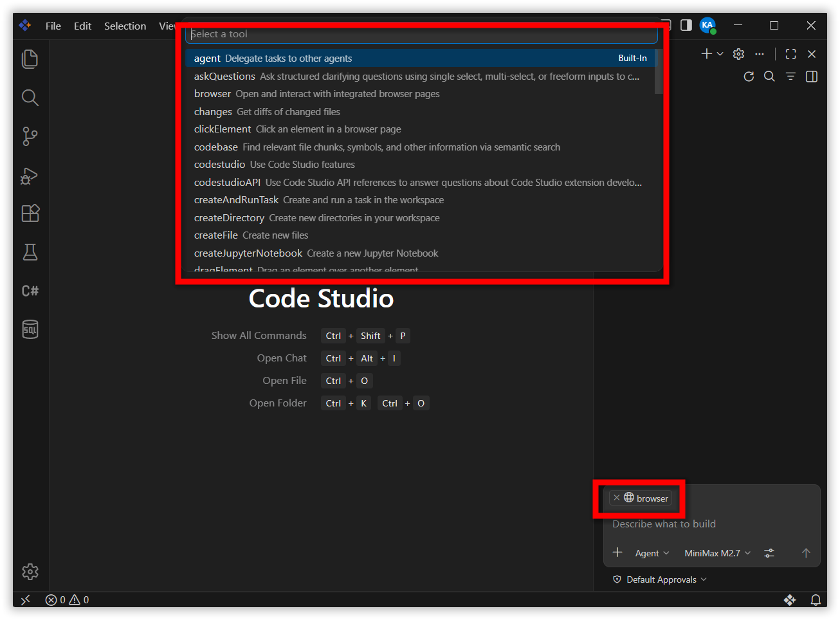This screenshot has height=620, width=840.
Task: Open the SQL database view
Action: [x=30, y=329]
